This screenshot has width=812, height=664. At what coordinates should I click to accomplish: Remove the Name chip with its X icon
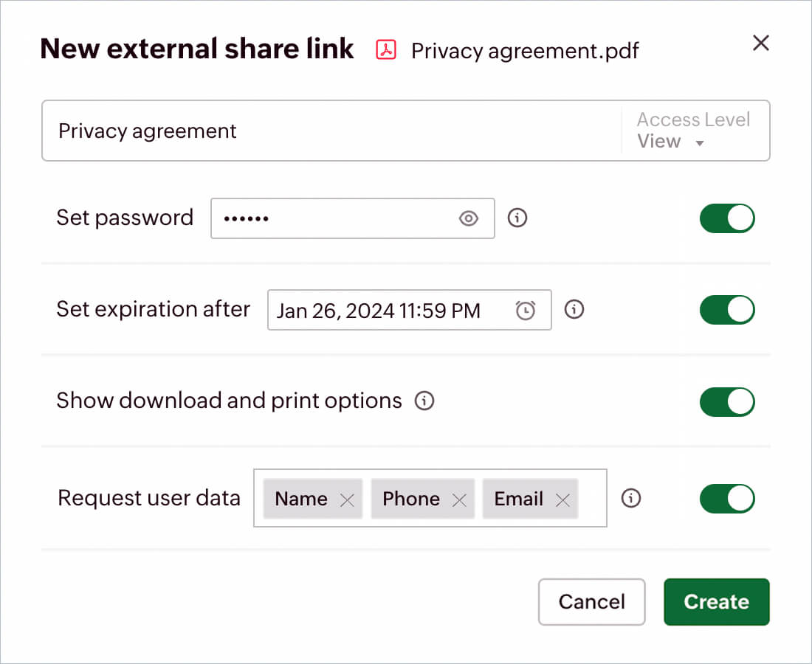[347, 499]
